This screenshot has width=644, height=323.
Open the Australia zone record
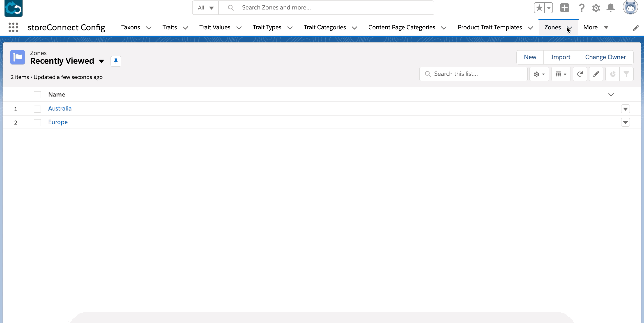click(60, 108)
